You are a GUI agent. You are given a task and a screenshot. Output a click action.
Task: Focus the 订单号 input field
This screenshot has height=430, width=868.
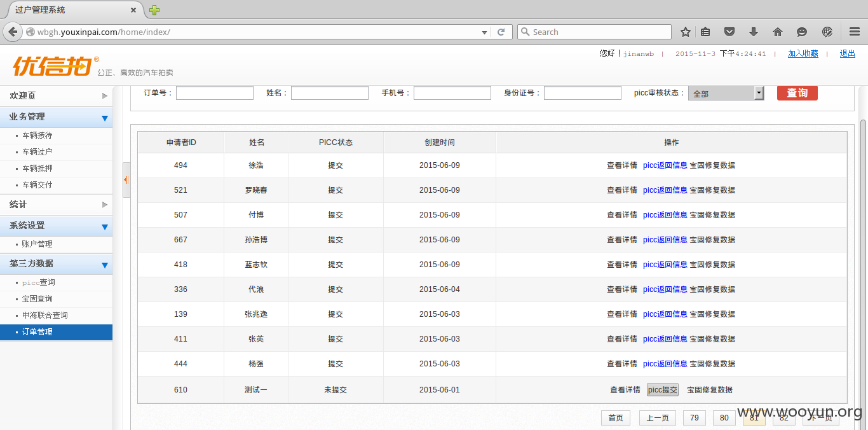215,93
